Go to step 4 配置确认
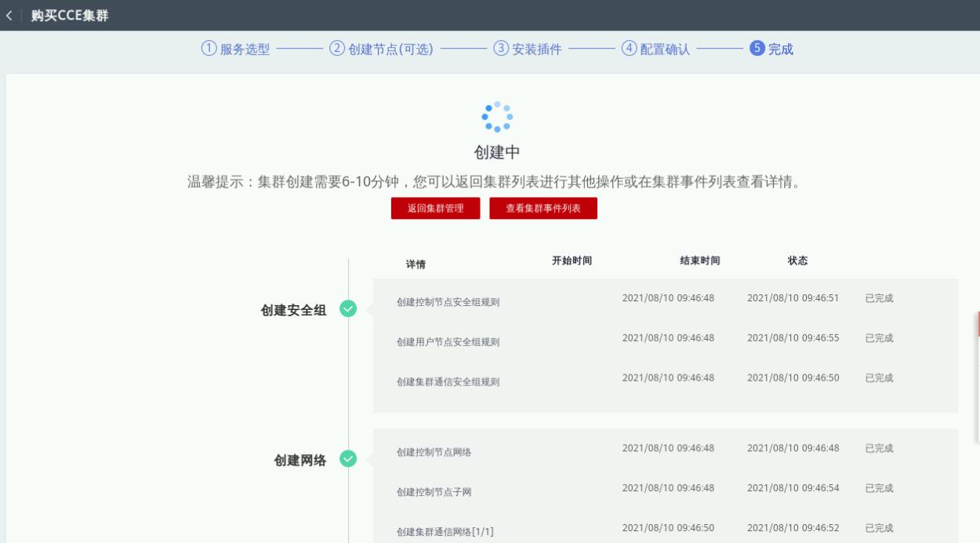980x543 pixels. pos(656,49)
